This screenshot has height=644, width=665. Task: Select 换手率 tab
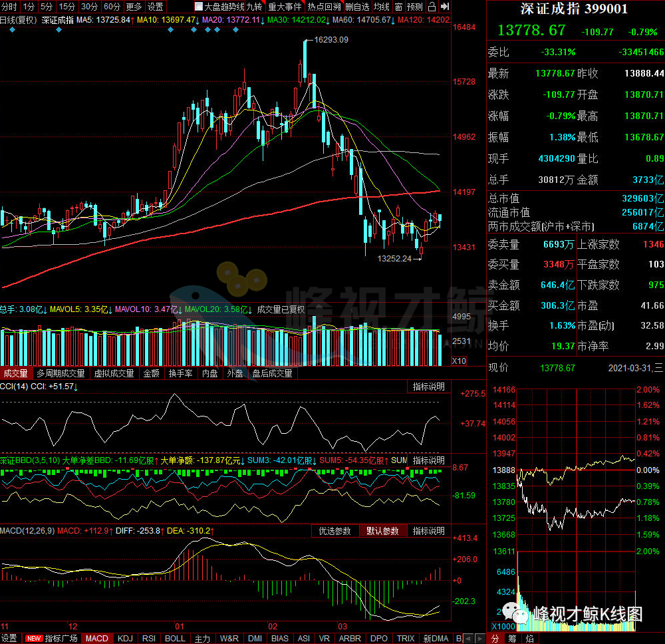181,373
